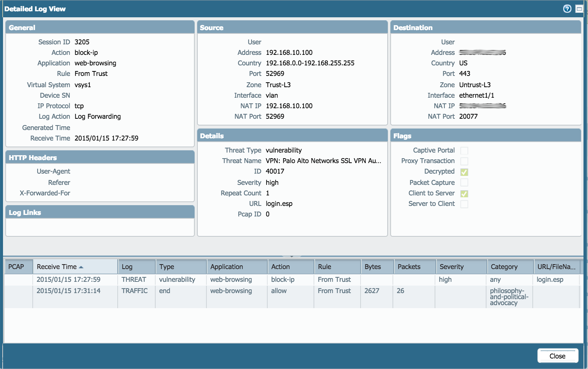This screenshot has width=588, height=369.
Task: Sort entries by the Application column
Action: (x=226, y=266)
